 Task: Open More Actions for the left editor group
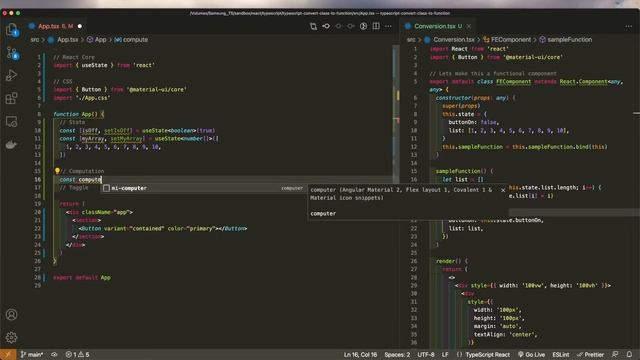click(388, 26)
